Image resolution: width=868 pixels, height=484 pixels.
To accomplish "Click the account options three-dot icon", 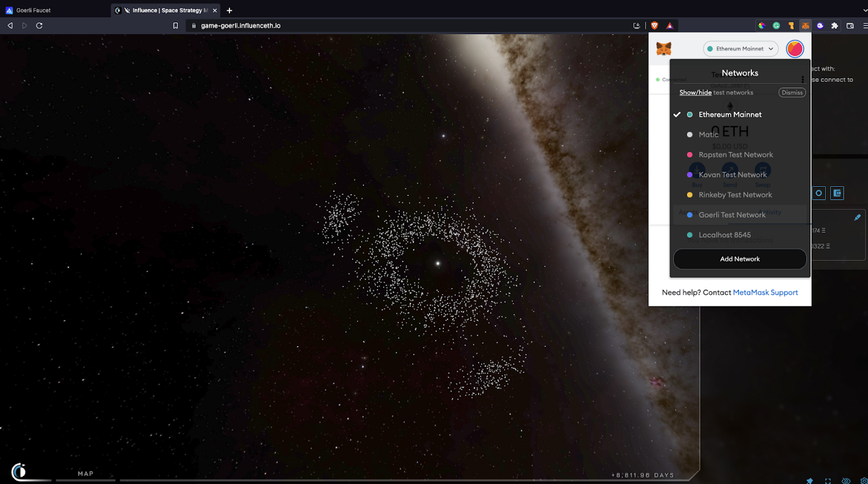I will pyautogui.click(x=802, y=79).
